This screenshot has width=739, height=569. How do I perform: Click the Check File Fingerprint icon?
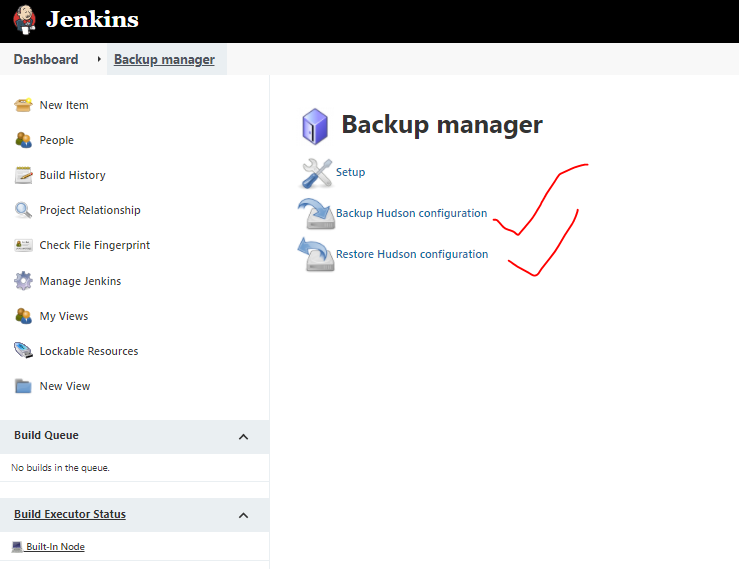click(x=23, y=245)
